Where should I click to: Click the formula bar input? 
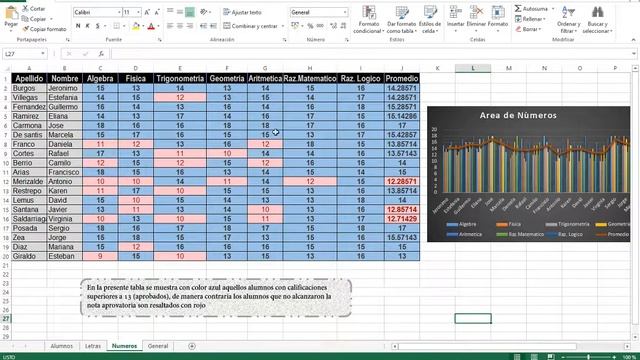[371, 54]
